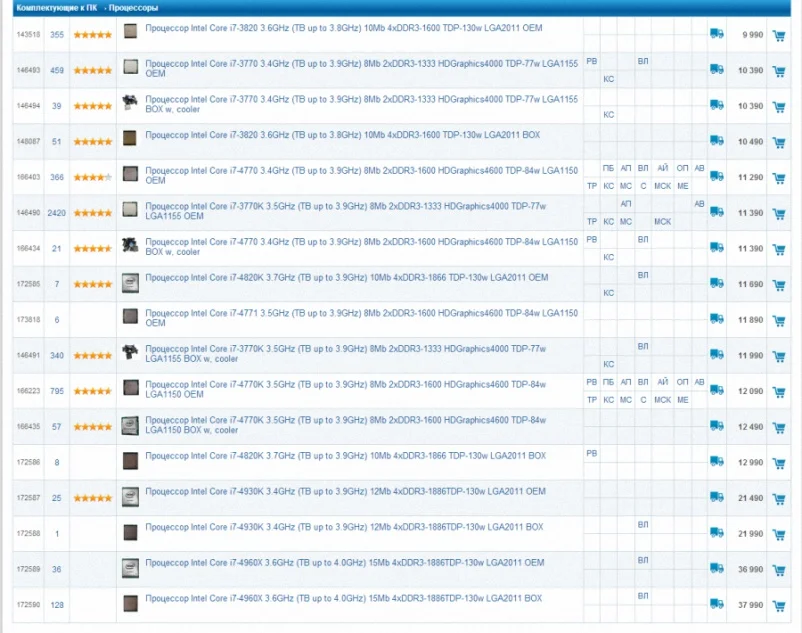Open thumbnail of i7-4770 BOX item 166434
Viewport: 802px width, 633px height.
[x=130, y=245]
